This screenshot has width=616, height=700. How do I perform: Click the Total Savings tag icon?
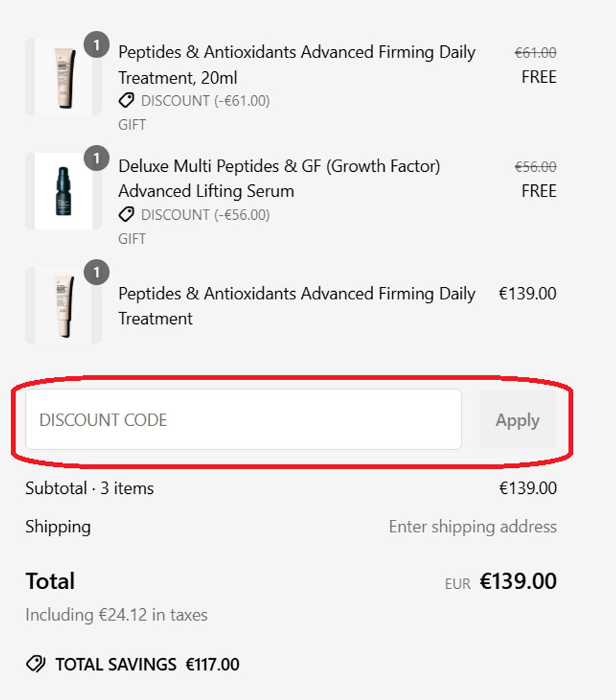coord(36,664)
